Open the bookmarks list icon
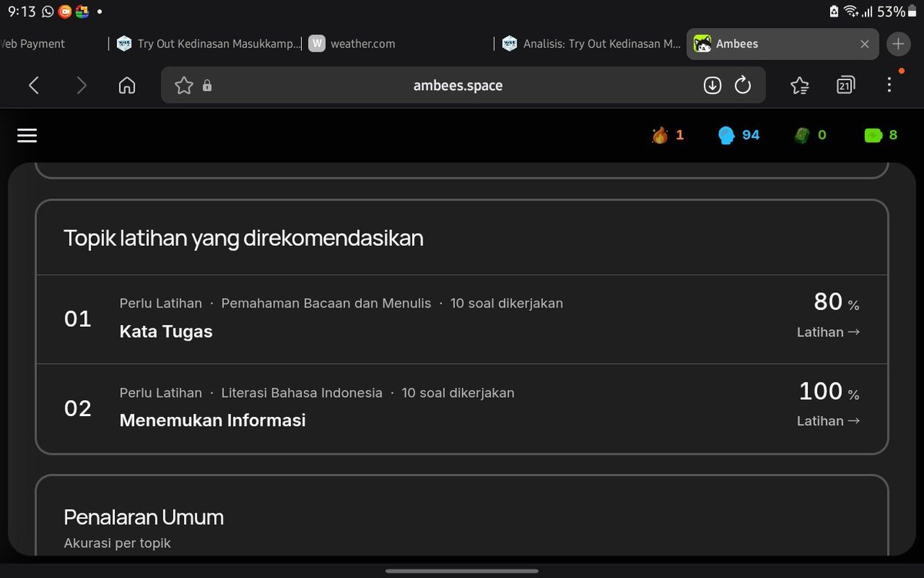The width and height of the screenshot is (924, 578). tap(800, 86)
